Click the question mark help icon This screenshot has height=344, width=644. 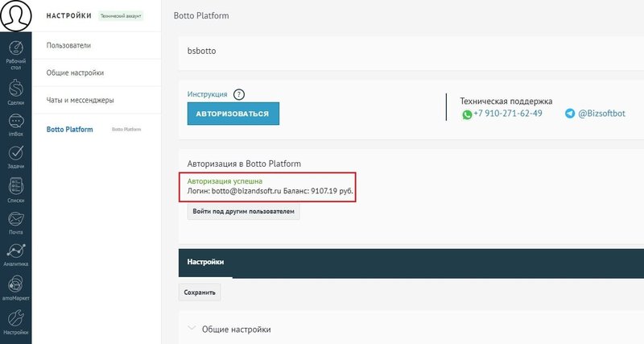[x=238, y=95]
